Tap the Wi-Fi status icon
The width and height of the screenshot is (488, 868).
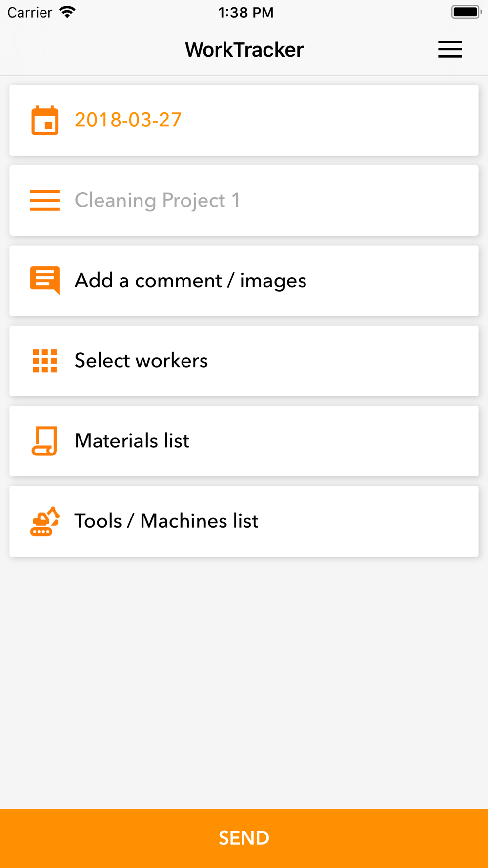coord(67,12)
